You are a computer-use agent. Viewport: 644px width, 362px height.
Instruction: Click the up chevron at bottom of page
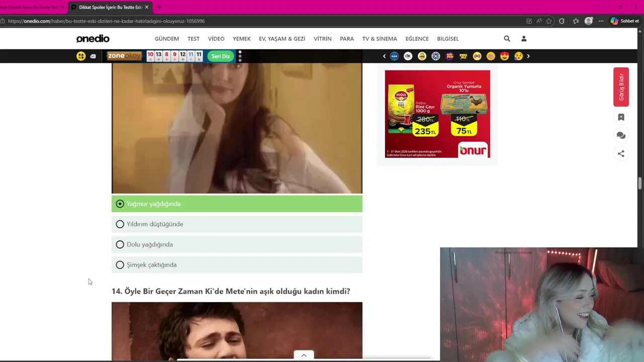303,355
